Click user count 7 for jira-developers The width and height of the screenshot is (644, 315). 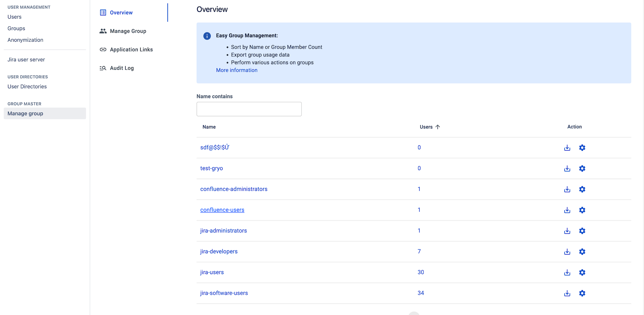419,252
